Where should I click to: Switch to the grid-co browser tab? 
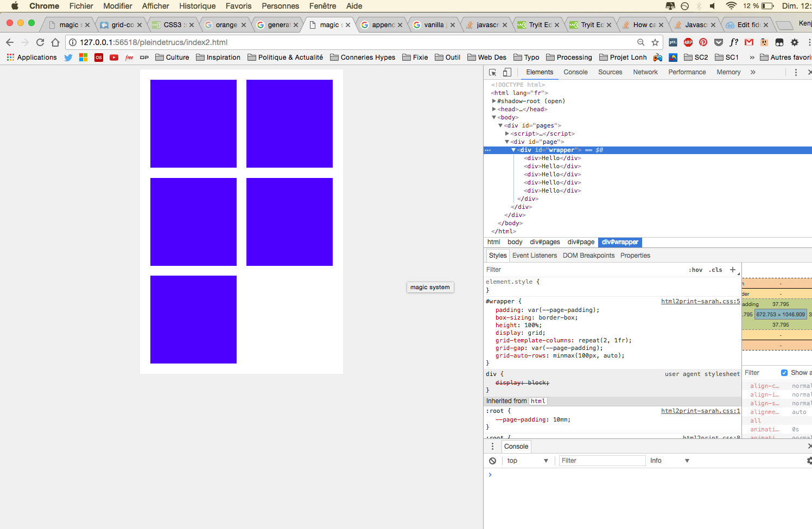point(121,25)
